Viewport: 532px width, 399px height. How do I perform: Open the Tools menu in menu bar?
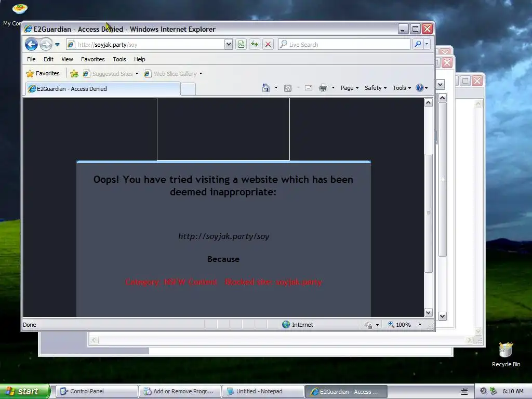(119, 59)
